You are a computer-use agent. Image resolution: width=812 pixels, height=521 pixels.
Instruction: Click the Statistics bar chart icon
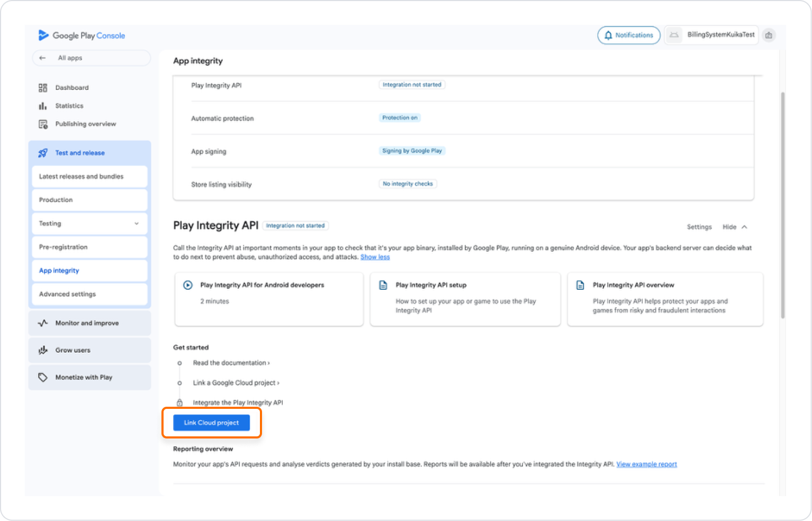[43, 106]
